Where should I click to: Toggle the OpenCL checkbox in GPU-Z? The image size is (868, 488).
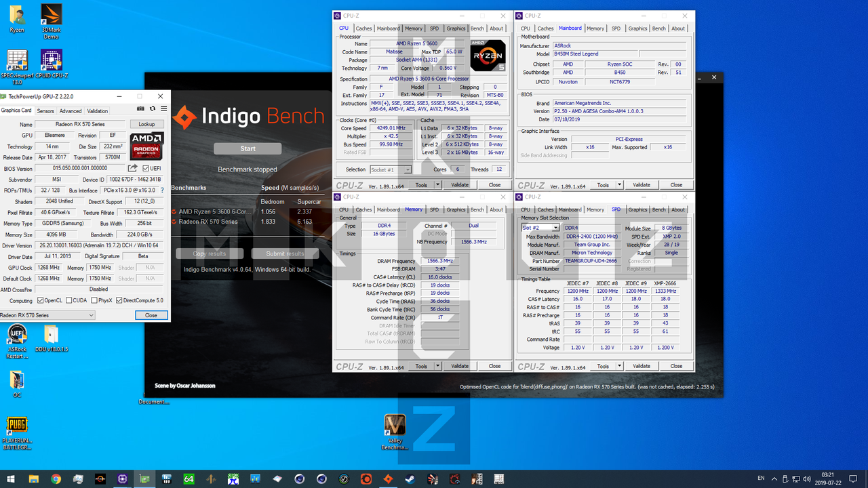pyautogui.click(x=40, y=300)
